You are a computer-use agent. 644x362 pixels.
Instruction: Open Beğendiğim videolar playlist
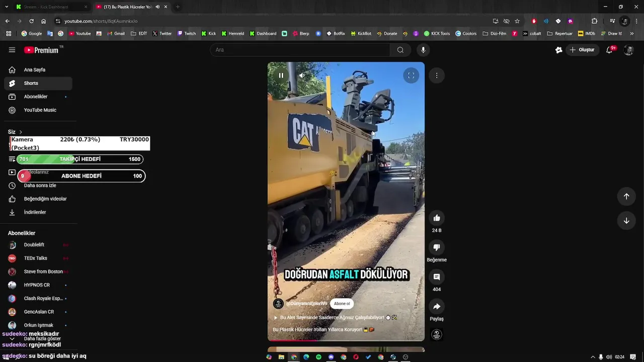(x=38, y=199)
